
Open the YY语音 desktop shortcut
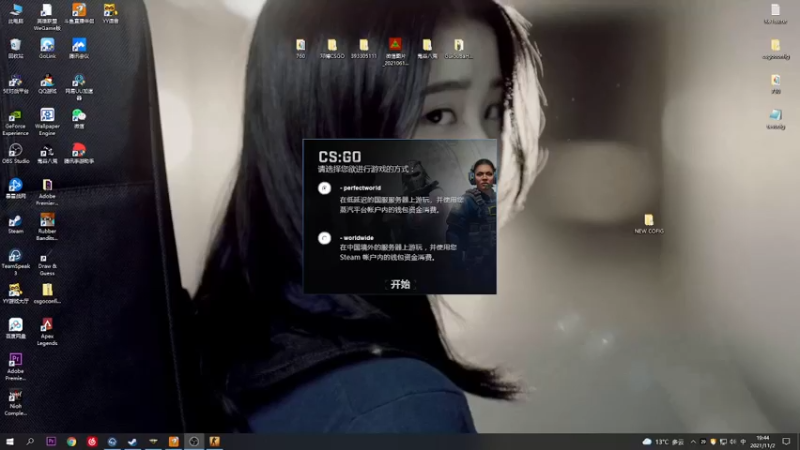(110, 13)
